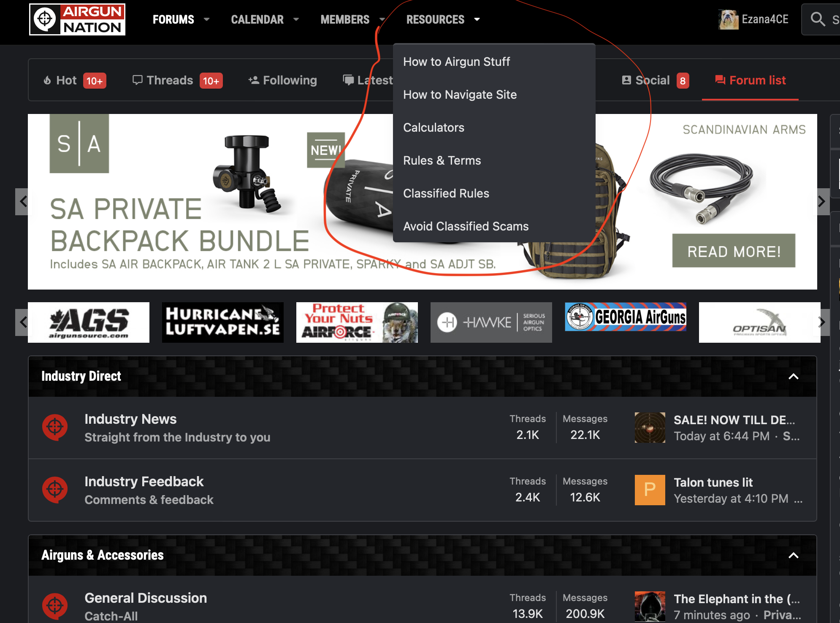Click the Latest chat bubbles icon
Viewport: 840px width, 623px height.
click(348, 80)
